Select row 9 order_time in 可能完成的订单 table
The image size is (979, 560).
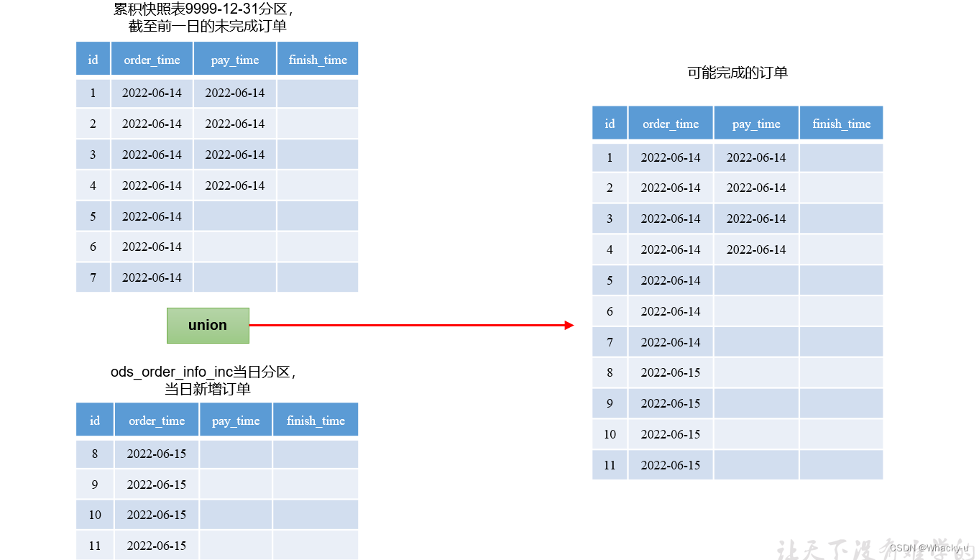pos(671,403)
